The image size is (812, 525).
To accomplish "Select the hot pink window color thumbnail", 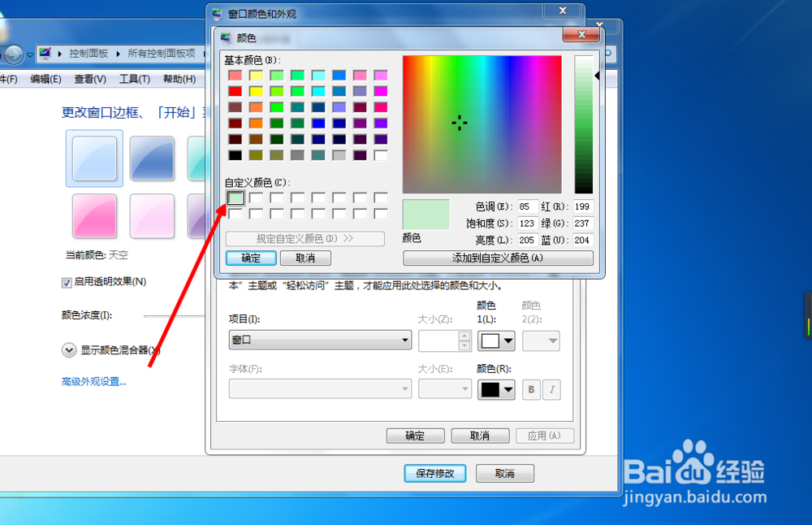I will 94,216.
